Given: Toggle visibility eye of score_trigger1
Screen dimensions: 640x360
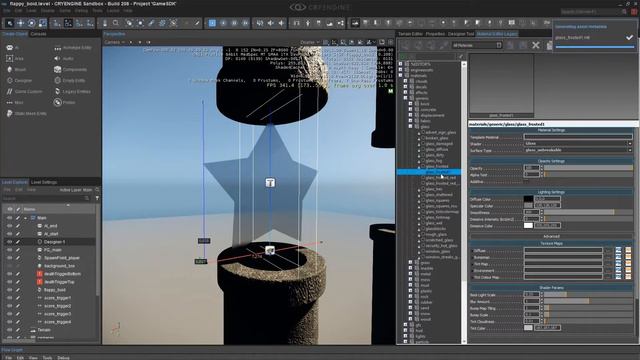Looking at the screenshot, I should click(9, 298).
